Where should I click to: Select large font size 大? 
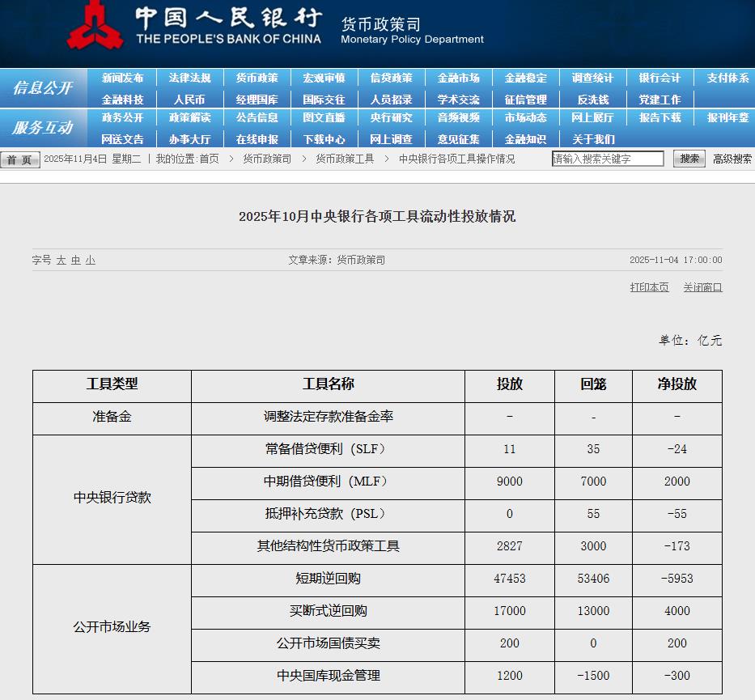click(x=60, y=261)
